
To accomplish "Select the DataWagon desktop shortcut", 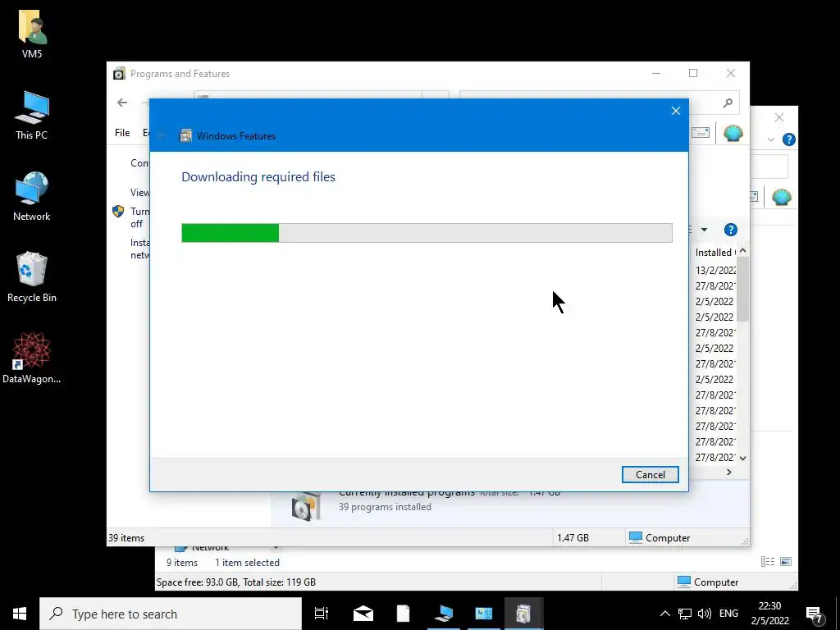I will click(x=32, y=358).
